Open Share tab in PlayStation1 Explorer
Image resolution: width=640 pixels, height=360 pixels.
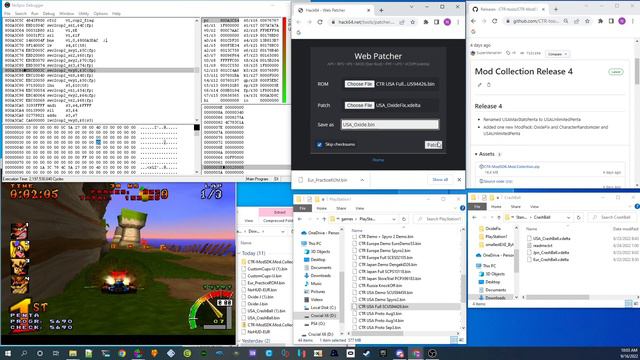tap(341, 208)
